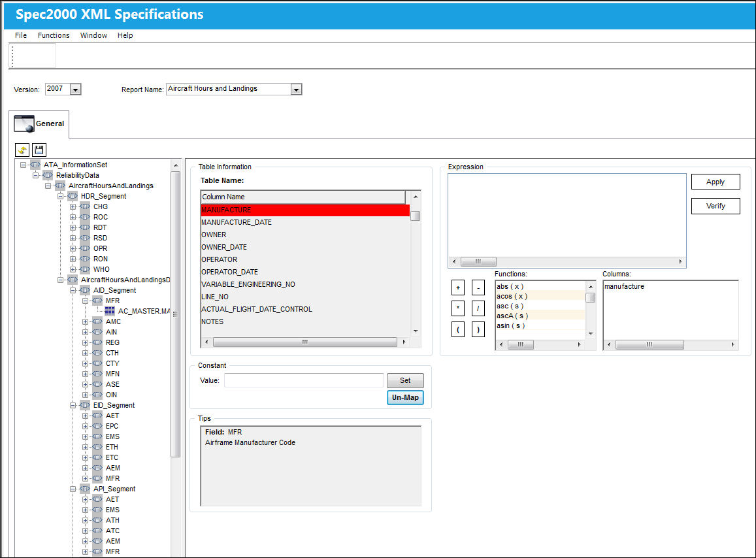
Task: Click the Expression box horizontal scrollbar thumb
Action: tap(478, 262)
